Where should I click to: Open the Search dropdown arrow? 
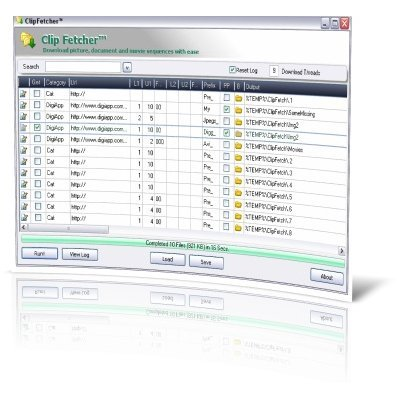click(x=127, y=68)
